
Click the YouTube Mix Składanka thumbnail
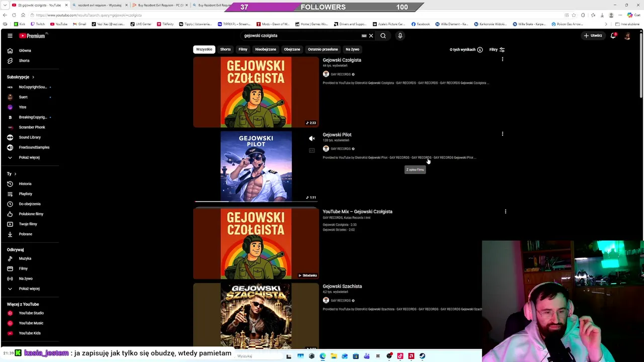pos(256,244)
